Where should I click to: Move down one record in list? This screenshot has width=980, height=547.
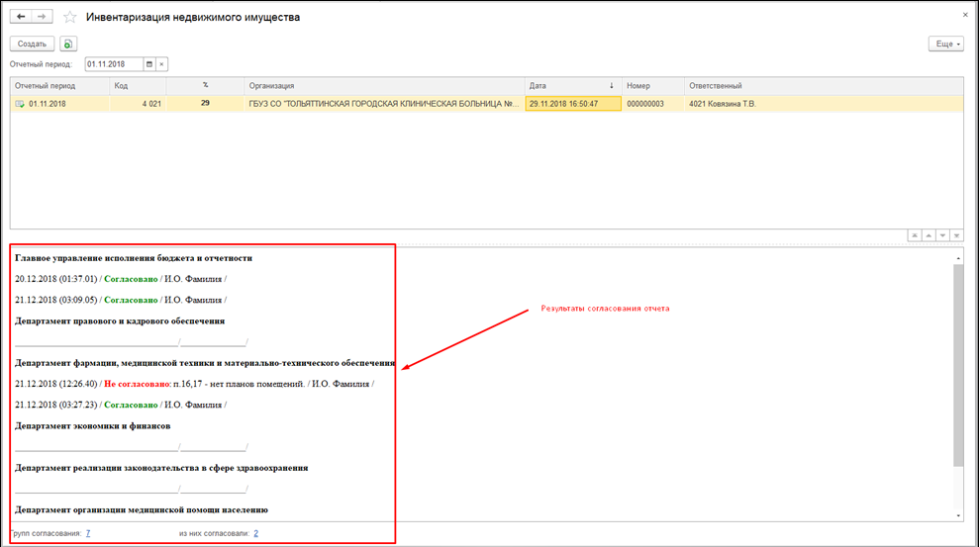coord(943,235)
